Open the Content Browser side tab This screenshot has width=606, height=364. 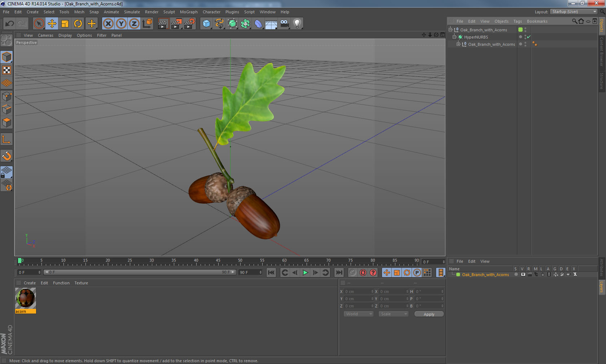[602, 52]
